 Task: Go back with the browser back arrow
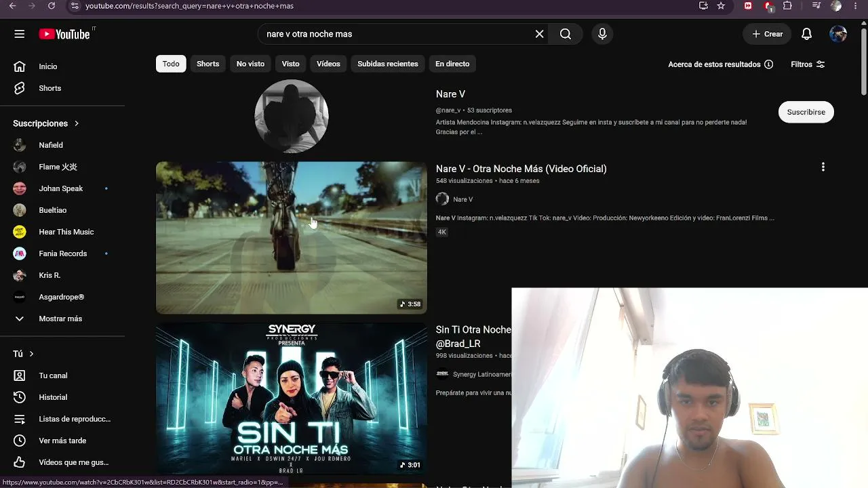[12, 6]
